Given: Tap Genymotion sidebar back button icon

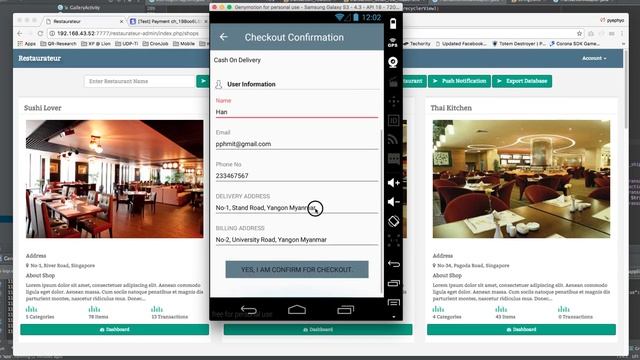Looking at the screenshot, I should (x=393, y=264).
